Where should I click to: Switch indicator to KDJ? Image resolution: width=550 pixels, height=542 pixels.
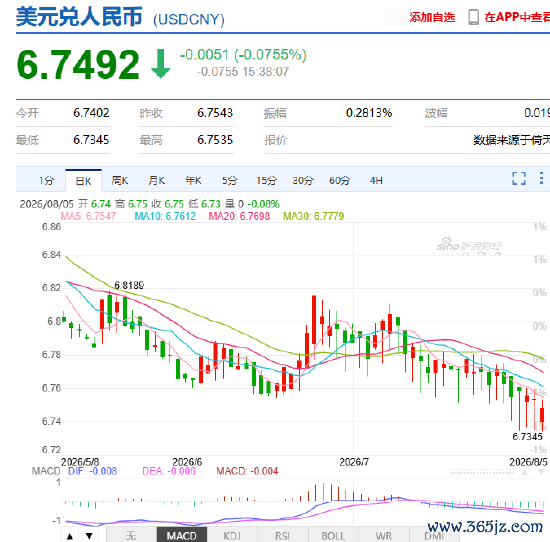(232, 536)
